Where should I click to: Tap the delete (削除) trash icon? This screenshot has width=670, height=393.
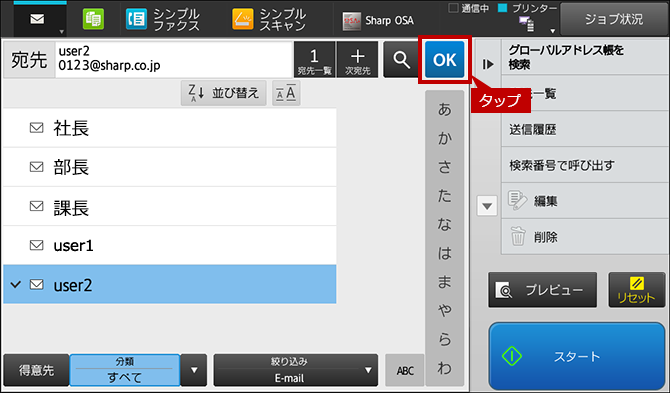click(x=517, y=236)
